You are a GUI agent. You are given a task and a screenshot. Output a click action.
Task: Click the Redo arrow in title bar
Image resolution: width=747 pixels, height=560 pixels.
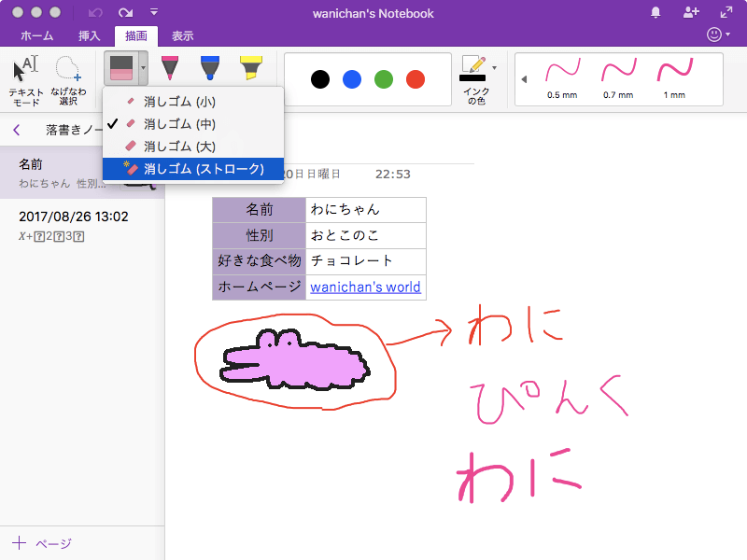click(x=126, y=13)
